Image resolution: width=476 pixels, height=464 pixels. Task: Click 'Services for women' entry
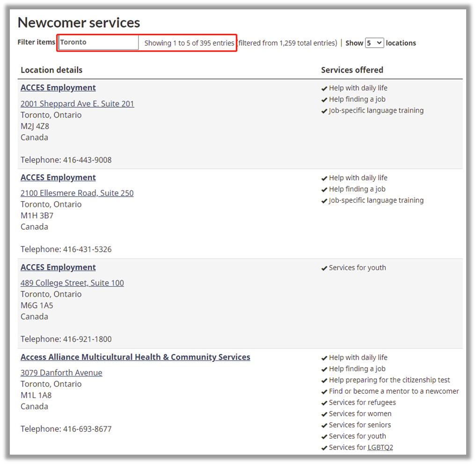[x=360, y=414]
